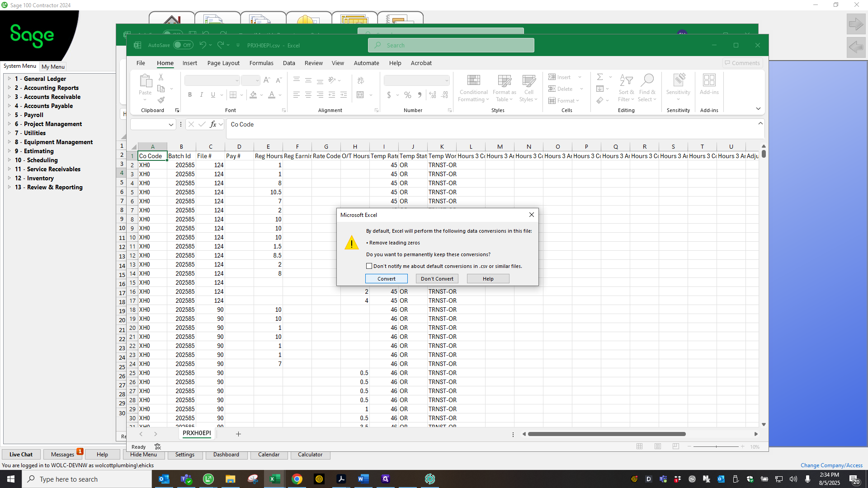The image size is (868, 488).
Task: Open Outlook from the taskbar
Action: [x=164, y=479]
